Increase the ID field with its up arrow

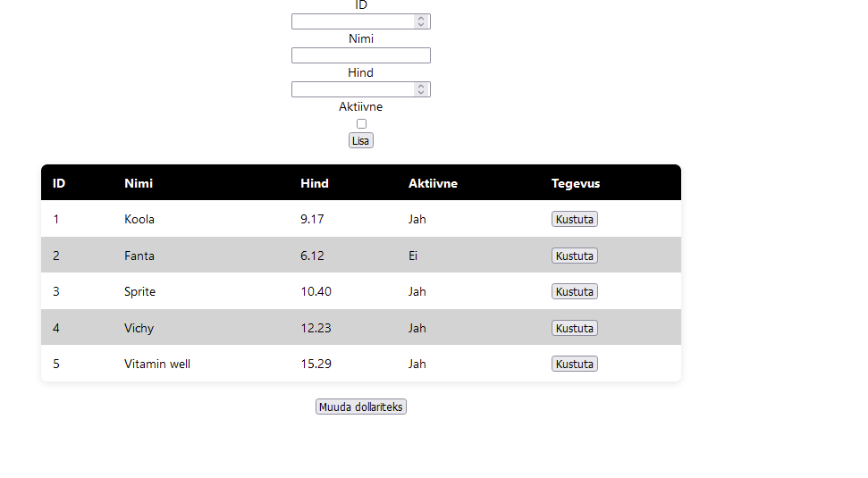pos(421,18)
